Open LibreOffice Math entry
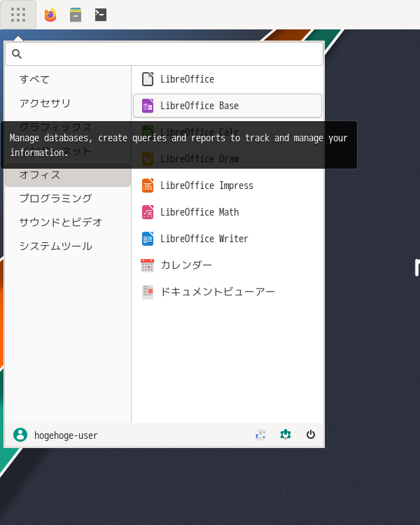The image size is (420, 525). tap(227, 212)
